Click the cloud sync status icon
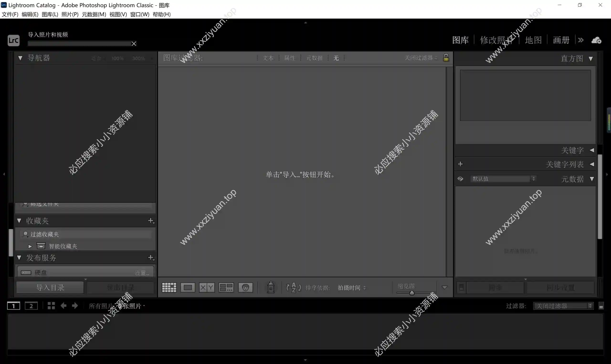The image size is (611, 364). [x=596, y=40]
